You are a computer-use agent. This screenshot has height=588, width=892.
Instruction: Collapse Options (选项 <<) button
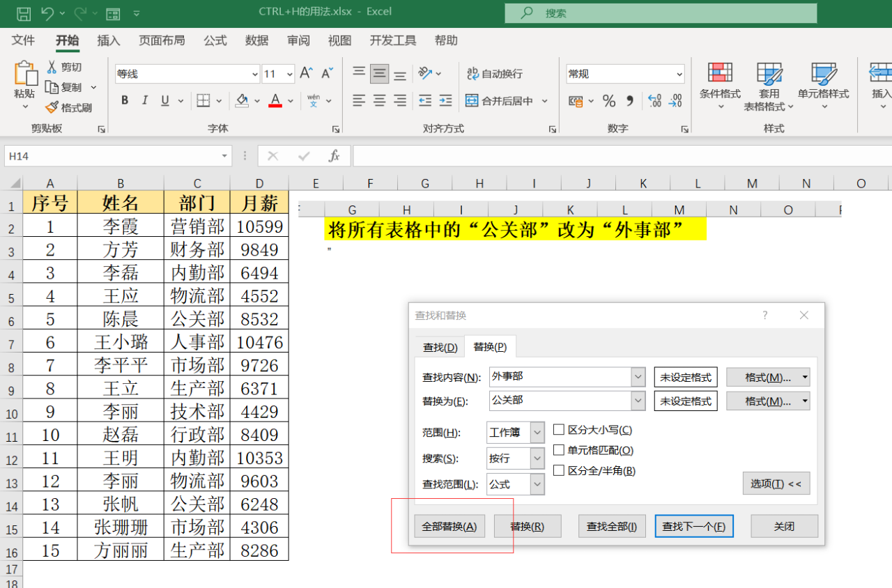coord(776,483)
